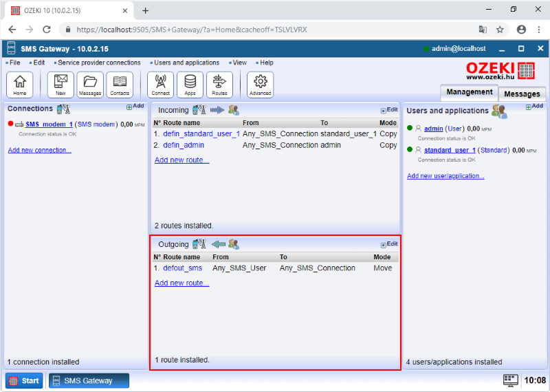
Task: Open the Contacts book icon
Action: (120, 85)
